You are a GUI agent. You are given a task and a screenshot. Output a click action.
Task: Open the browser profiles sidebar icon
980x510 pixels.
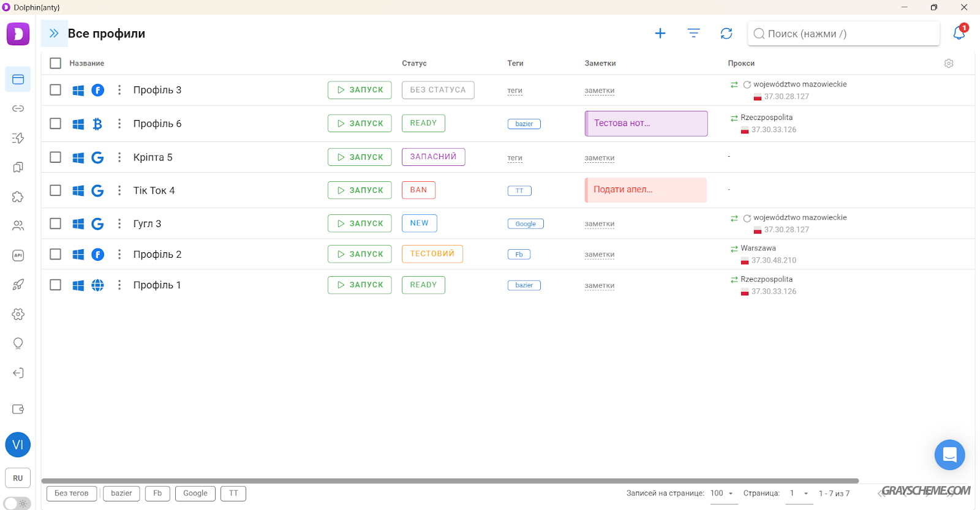(x=18, y=80)
